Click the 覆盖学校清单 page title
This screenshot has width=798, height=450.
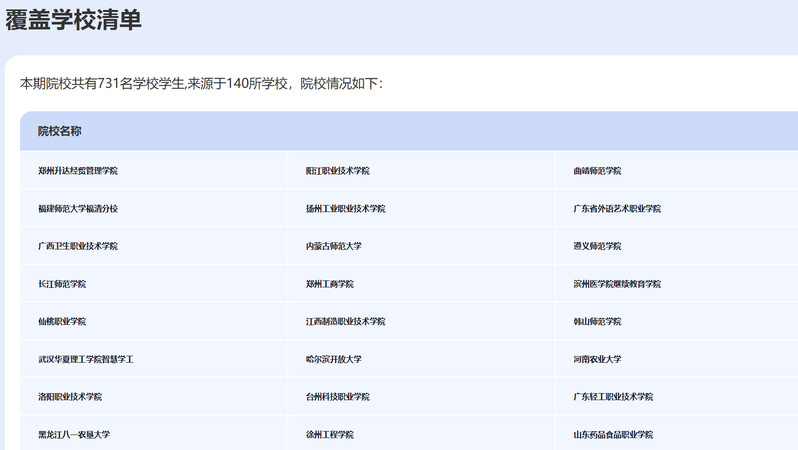pos(73,20)
